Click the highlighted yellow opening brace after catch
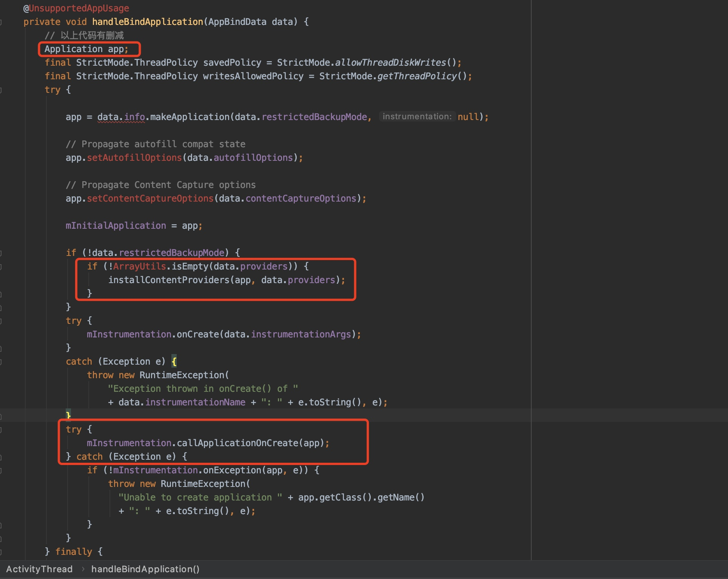The image size is (728, 579). click(174, 362)
